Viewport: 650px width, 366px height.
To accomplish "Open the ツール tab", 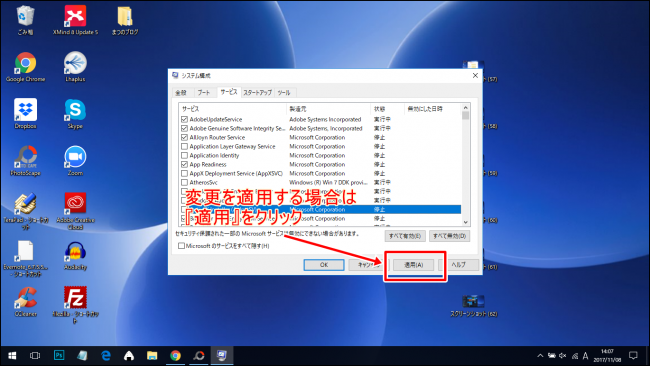I will click(284, 92).
